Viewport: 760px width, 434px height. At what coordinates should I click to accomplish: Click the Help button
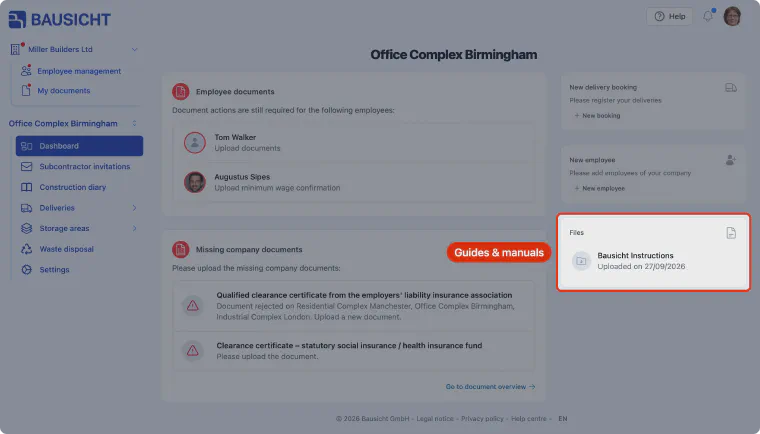tap(669, 16)
